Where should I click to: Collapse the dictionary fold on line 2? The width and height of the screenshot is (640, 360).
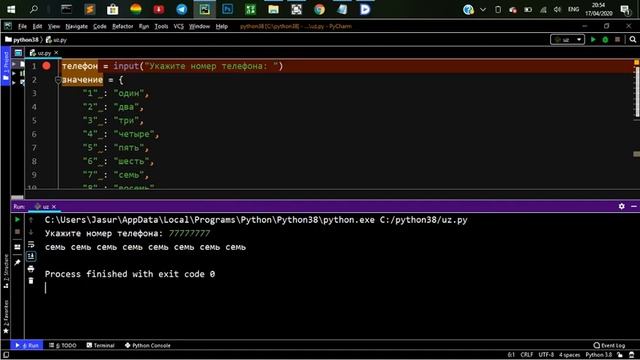(58, 80)
